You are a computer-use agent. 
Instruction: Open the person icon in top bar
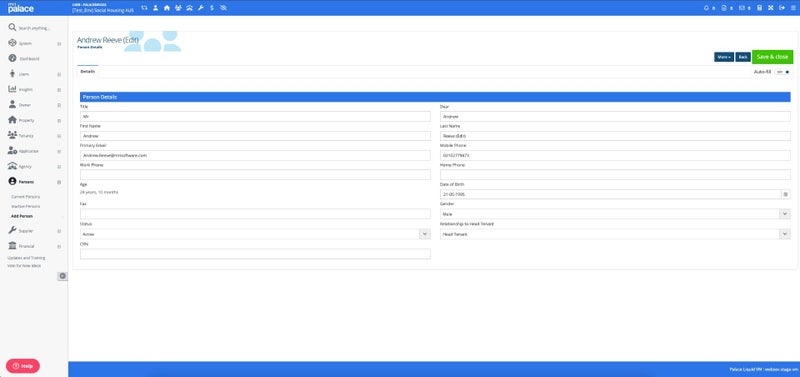click(x=156, y=8)
